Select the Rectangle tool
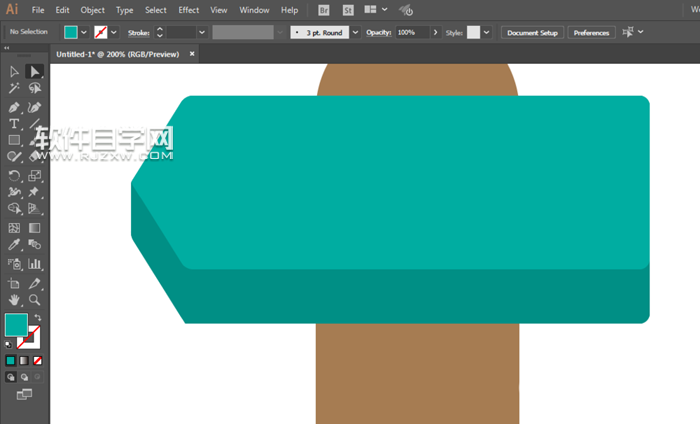 pyautogui.click(x=14, y=141)
